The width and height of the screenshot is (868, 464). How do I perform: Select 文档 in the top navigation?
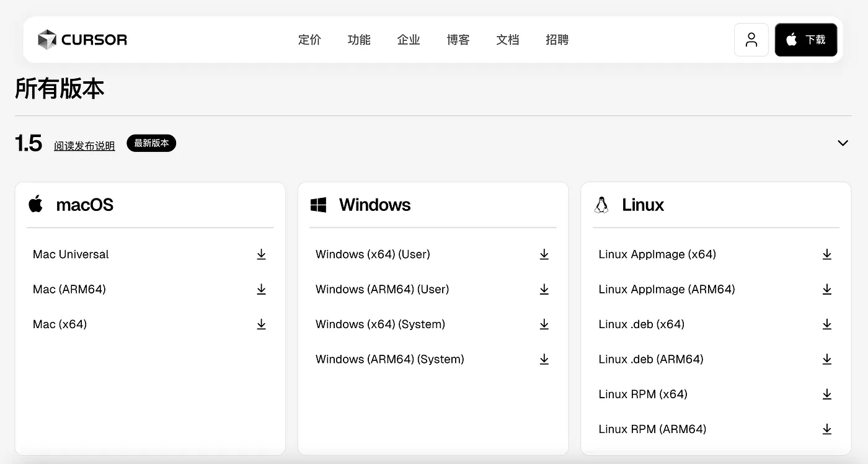coord(507,40)
